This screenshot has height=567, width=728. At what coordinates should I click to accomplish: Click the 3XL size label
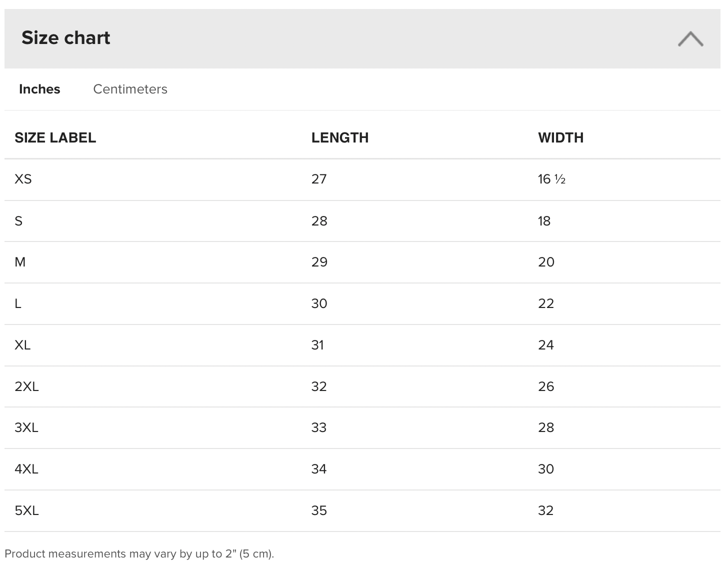(26, 427)
